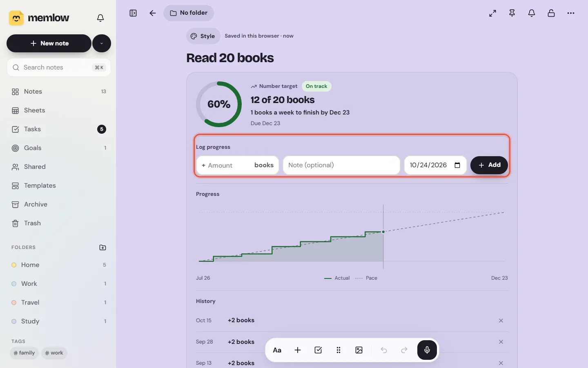
Task: Open Notes in the sidebar
Action: pyautogui.click(x=59, y=92)
